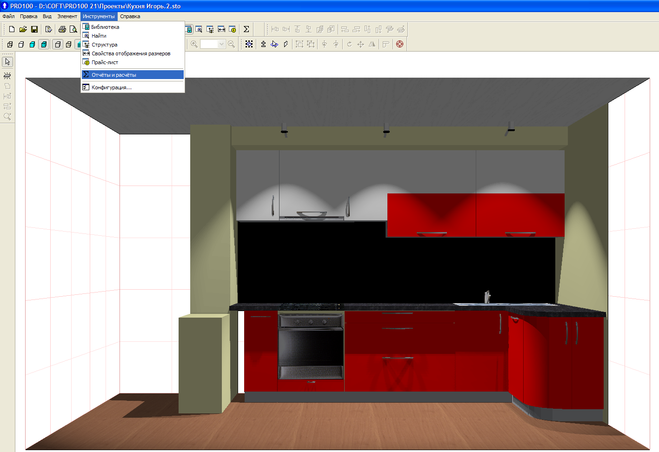
Task: Click the Sigma reports toolbar icon
Action: 246,29
